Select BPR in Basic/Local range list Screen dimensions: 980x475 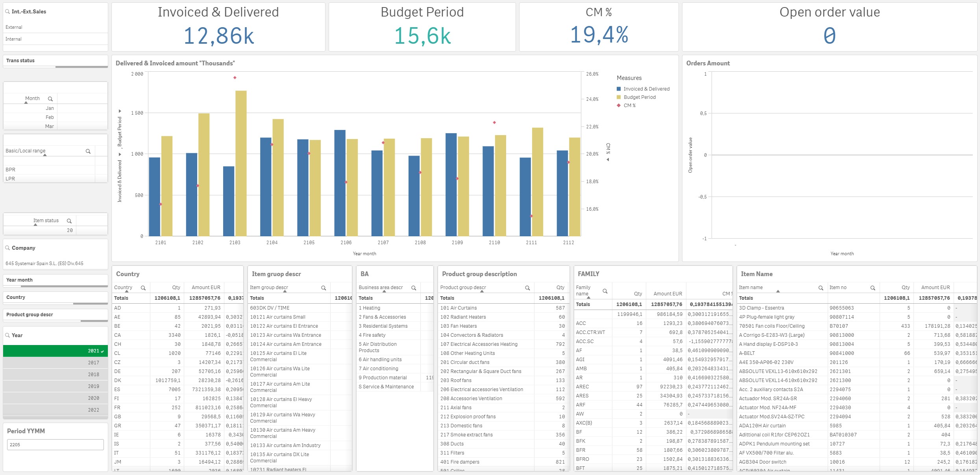(x=11, y=170)
